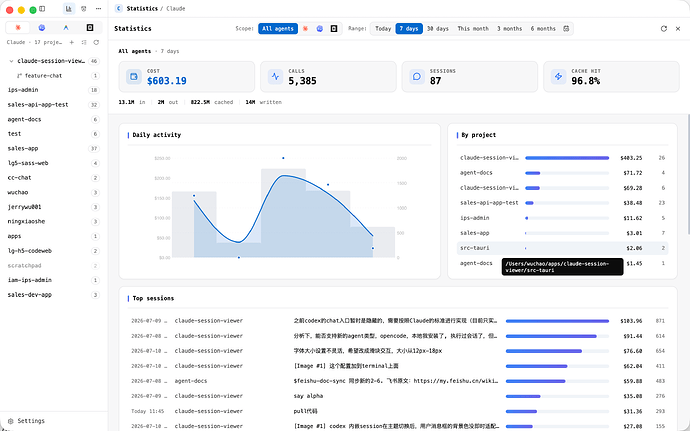Select the sales-api-app-test project
The width and height of the screenshot is (690, 431).
point(54,105)
